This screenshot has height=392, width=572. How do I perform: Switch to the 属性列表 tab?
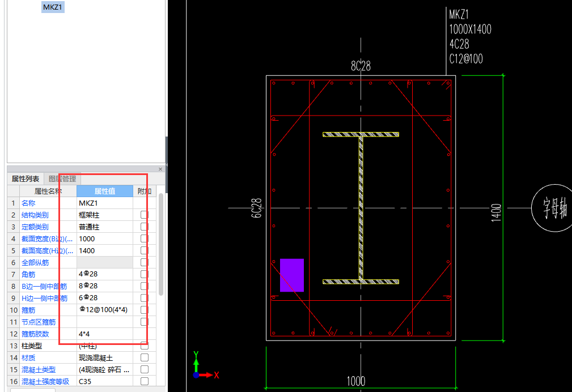click(26, 178)
